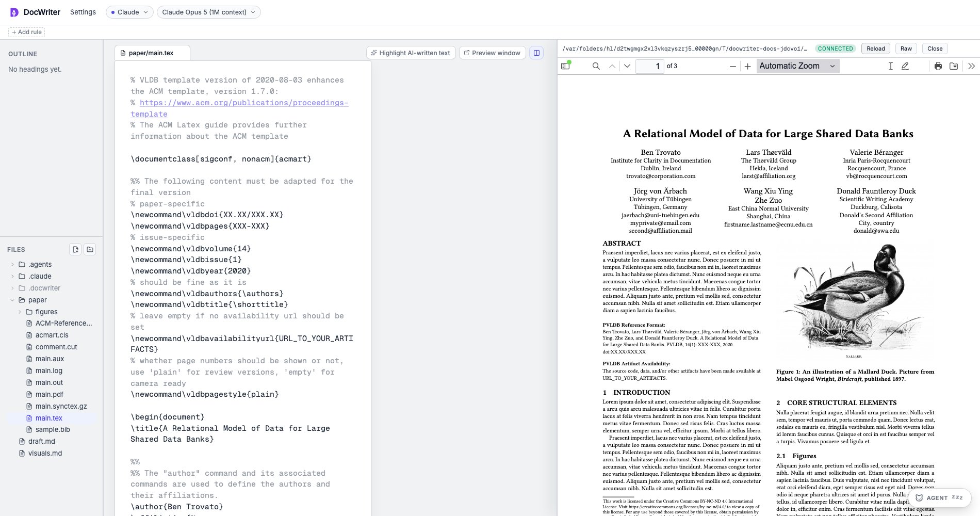The image size is (980, 516).
Task: Click the new folder icon in Files
Action: point(90,249)
